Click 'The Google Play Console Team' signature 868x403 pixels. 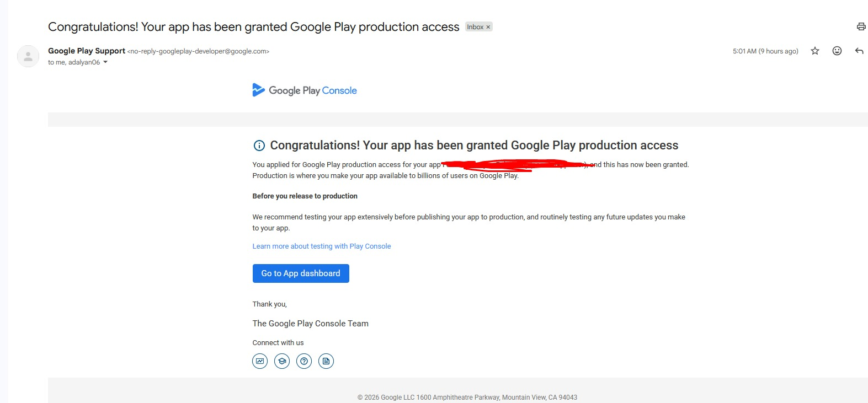tap(311, 324)
